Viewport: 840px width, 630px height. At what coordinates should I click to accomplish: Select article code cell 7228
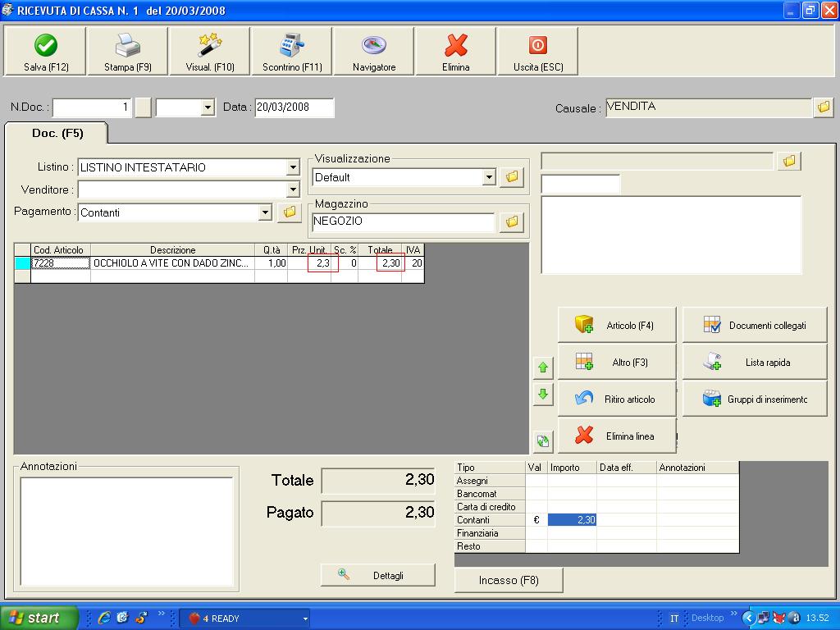61,263
